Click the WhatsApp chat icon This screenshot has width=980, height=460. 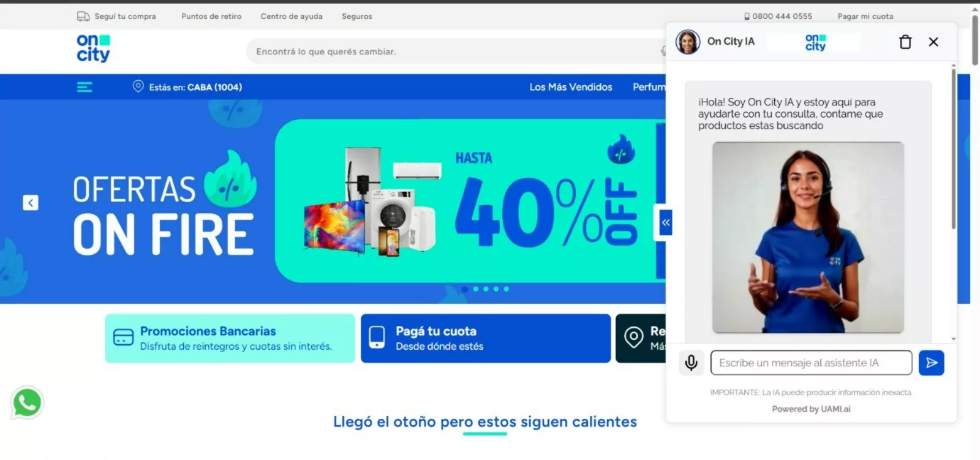pos(27,403)
